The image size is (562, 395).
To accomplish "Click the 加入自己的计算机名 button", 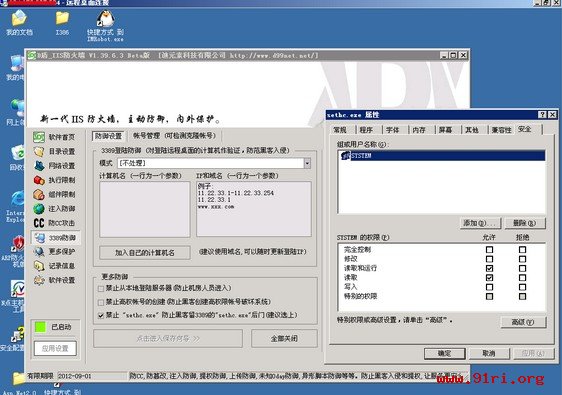I will click(145, 253).
